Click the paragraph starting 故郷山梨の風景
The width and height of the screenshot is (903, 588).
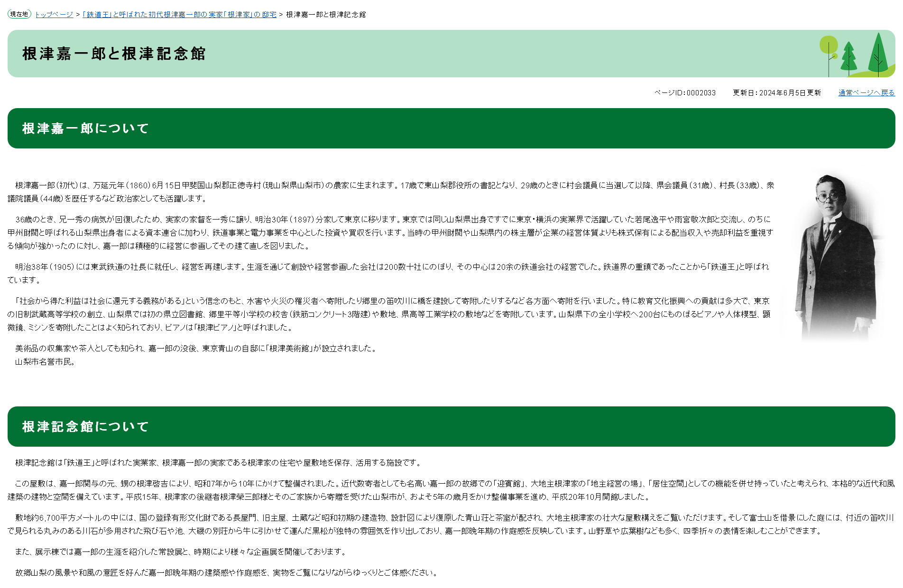[227, 573]
